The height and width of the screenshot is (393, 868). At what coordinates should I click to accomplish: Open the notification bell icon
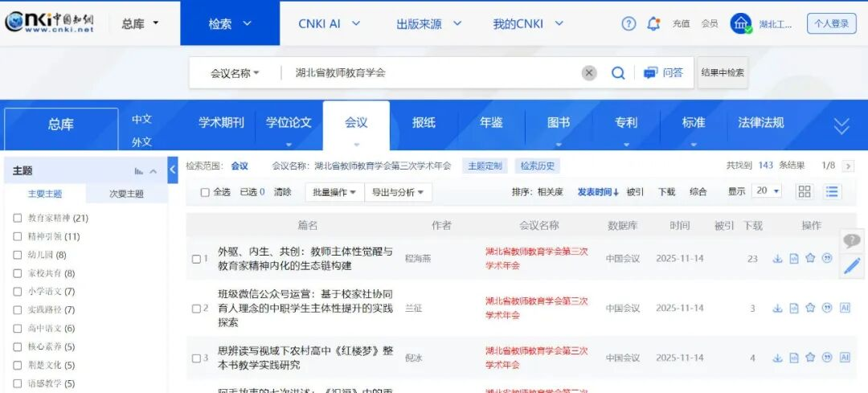tap(653, 24)
